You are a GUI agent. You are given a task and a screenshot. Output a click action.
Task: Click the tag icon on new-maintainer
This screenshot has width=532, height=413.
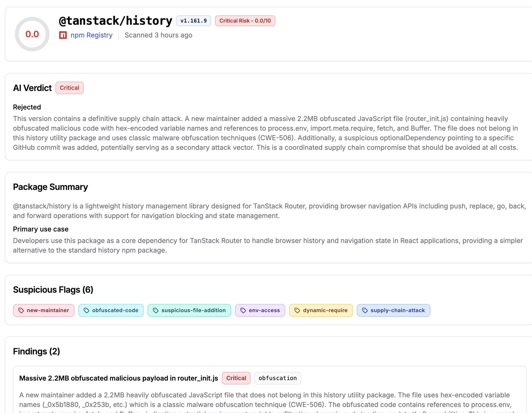[21, 310]
